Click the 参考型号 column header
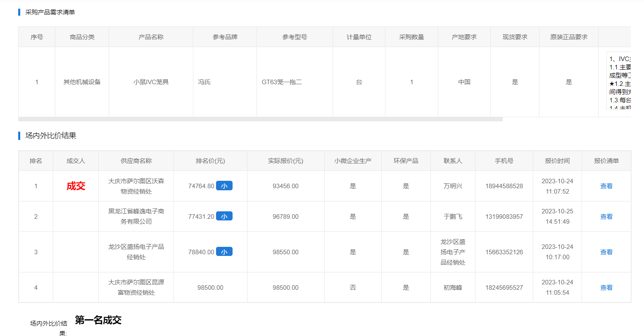Image resolution: width=644 pixels, height=336 pixels. [295, 37]
